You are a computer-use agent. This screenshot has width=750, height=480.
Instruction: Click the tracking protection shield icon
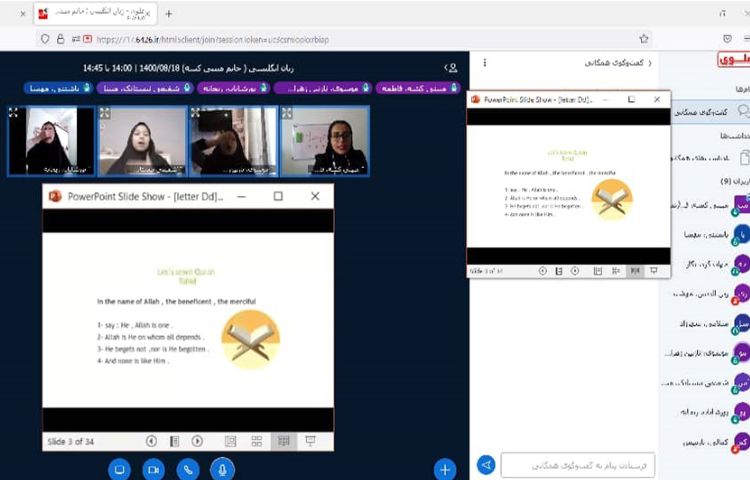(45, 39)
